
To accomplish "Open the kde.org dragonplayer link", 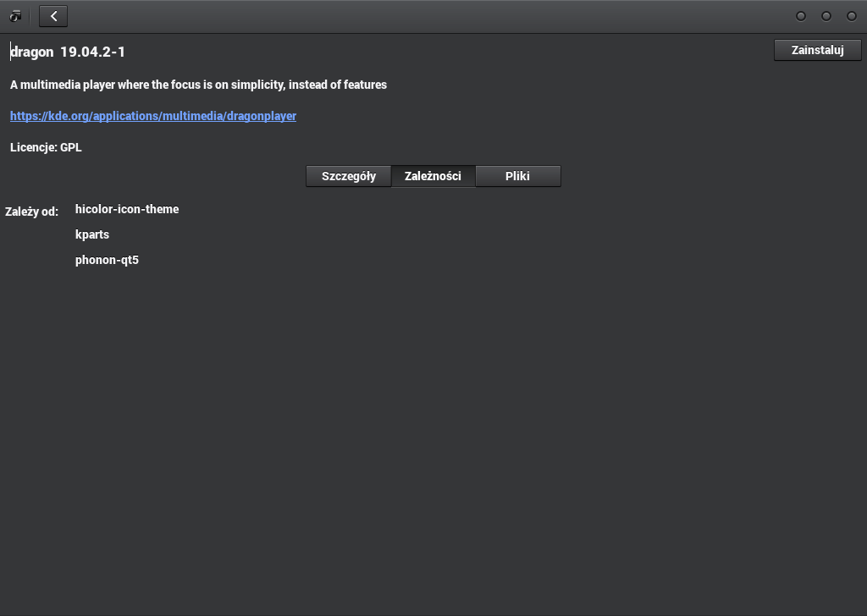I will pos(153,116).
